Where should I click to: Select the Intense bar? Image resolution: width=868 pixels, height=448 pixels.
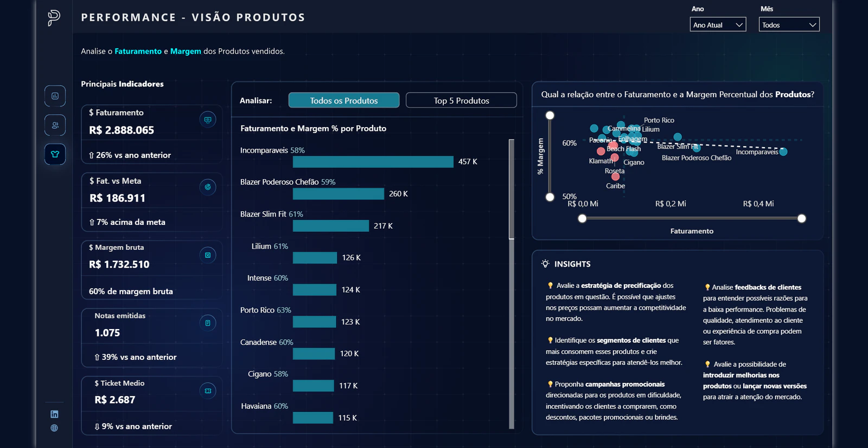pyautogui.click(x=315, y=290)
